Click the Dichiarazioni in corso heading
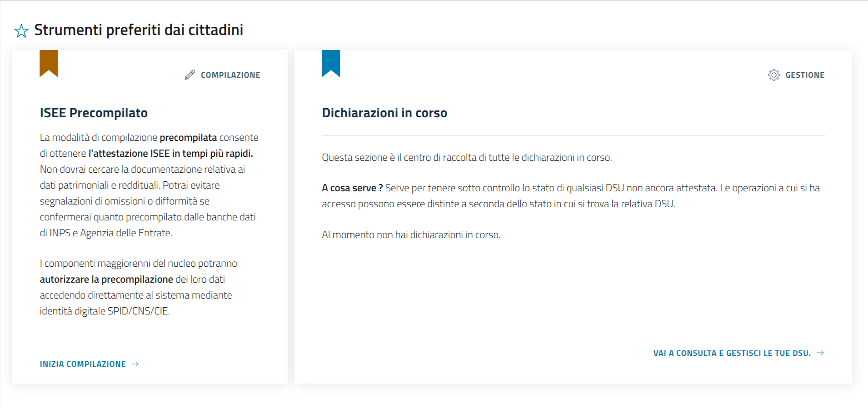Screen dimensions: 868x409 coord(384,113)
